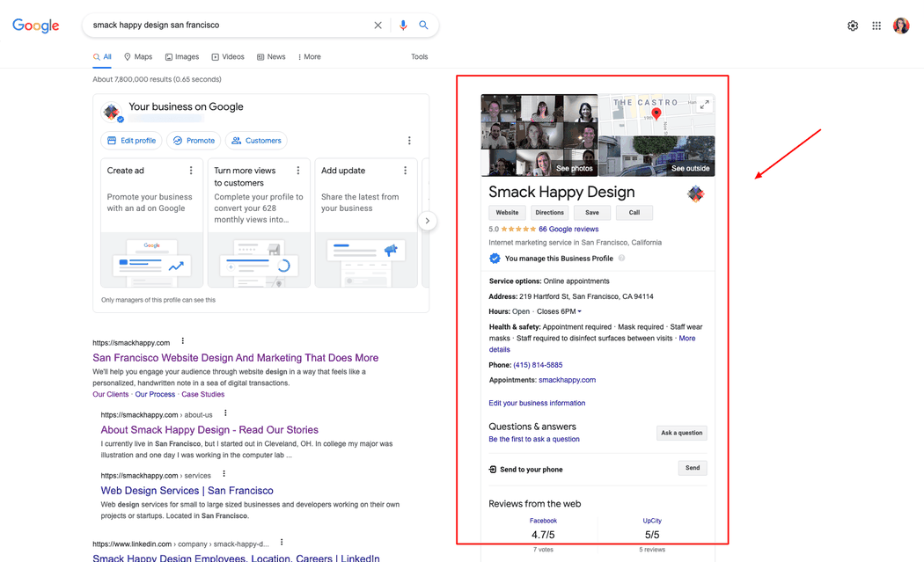Open About Smack Happy Design result

click(x=209, y=430)
